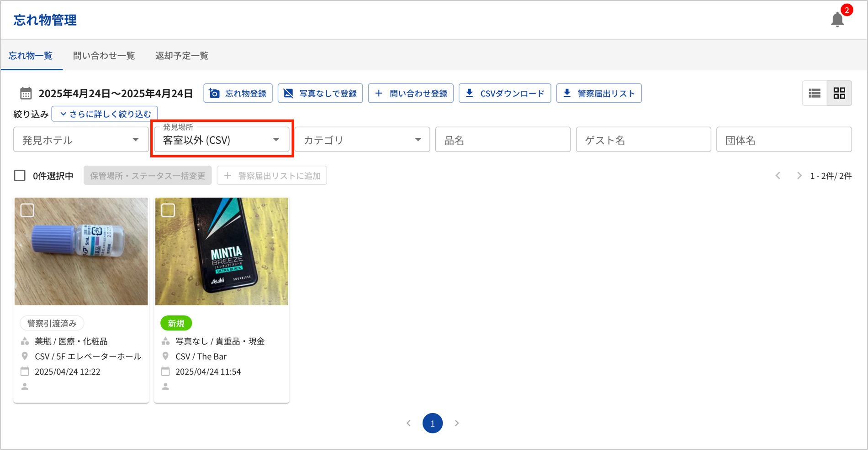Open the notification bell
This screenshot has height=450, width=868.
(x=837, y=20)
